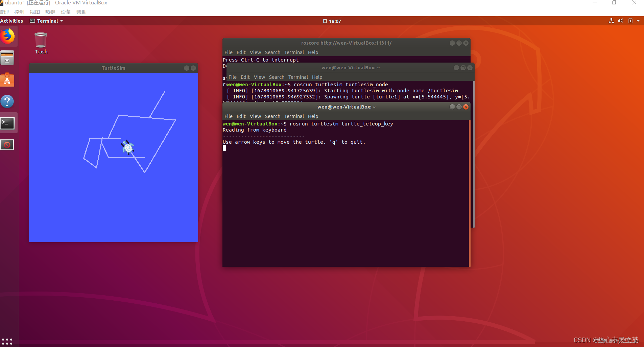Open Terminal menu in turtlesim_node terminal
This screenshot has width=644, height=347.
[x=298, y=77]
